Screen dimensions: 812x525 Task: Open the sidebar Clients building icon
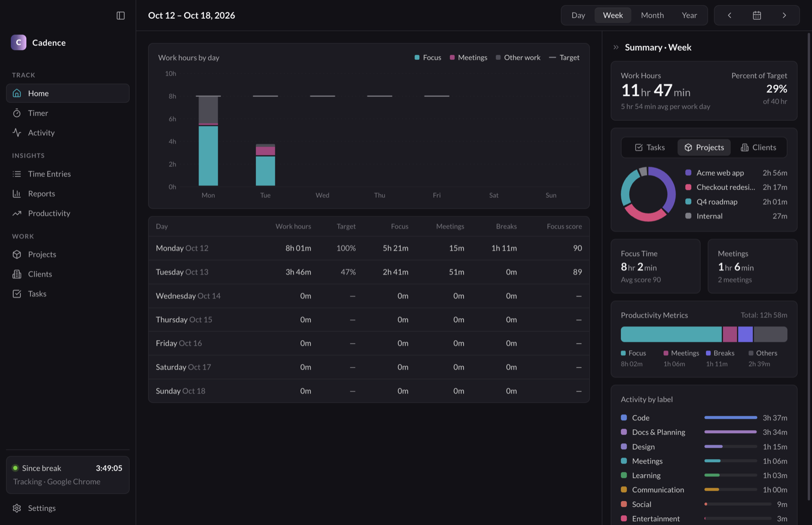tap(17, 274)
